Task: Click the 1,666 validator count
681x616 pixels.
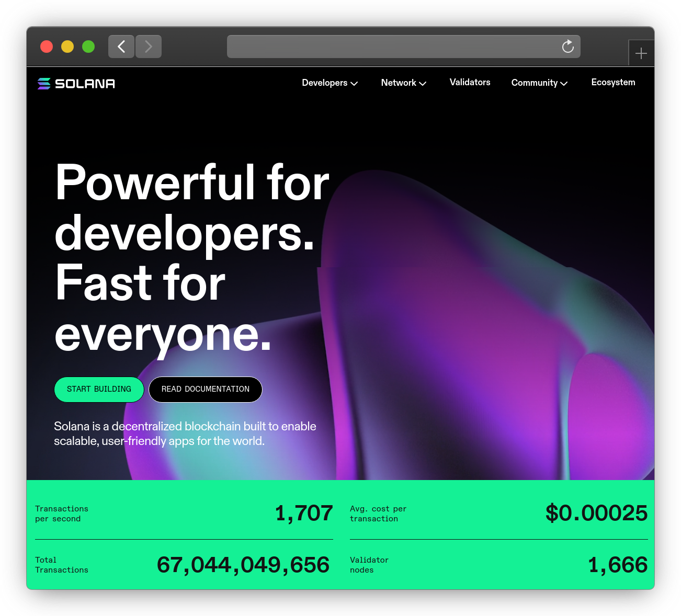Action: (618, 565)
